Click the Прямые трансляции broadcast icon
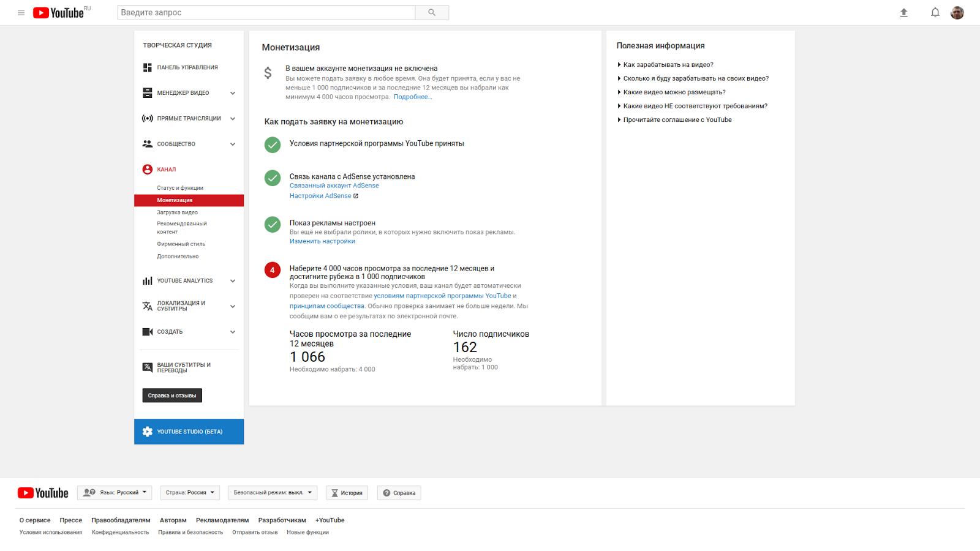The image size is (980, 551). [147, 118]
